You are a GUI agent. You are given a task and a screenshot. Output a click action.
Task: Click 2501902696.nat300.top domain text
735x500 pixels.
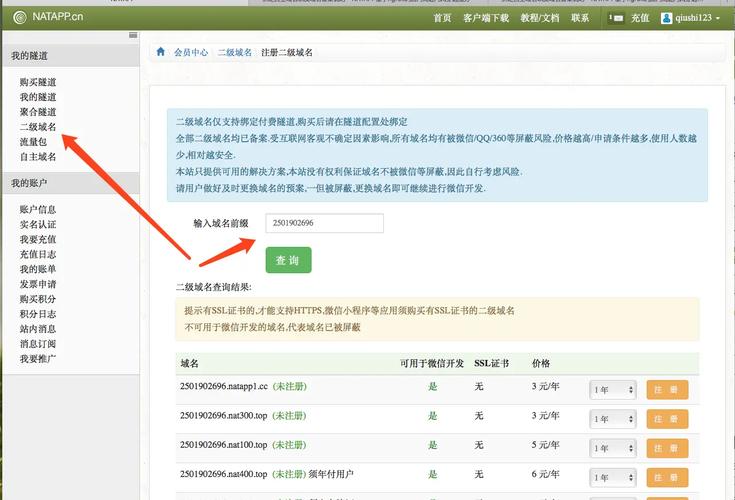(224, 416)
